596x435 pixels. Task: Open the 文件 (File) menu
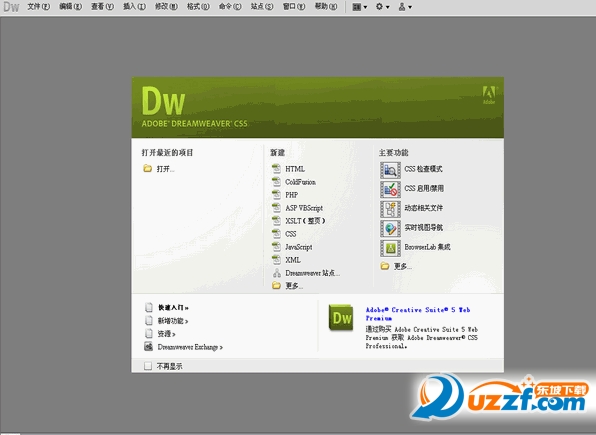click(x=38, y=6)
